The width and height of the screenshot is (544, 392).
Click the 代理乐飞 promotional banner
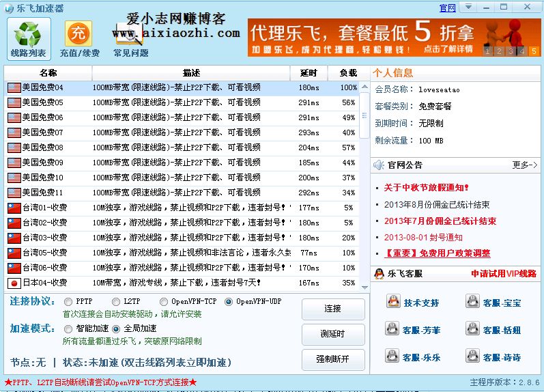point(394,38)
